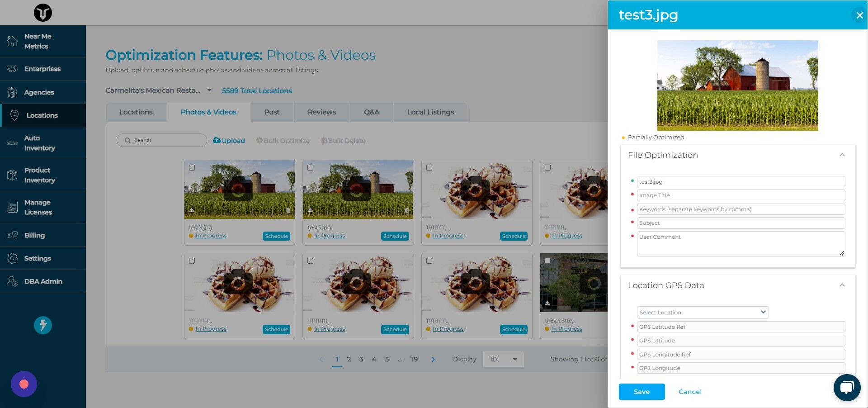Click the Product Inventory box icon

[x=12, y=175]
